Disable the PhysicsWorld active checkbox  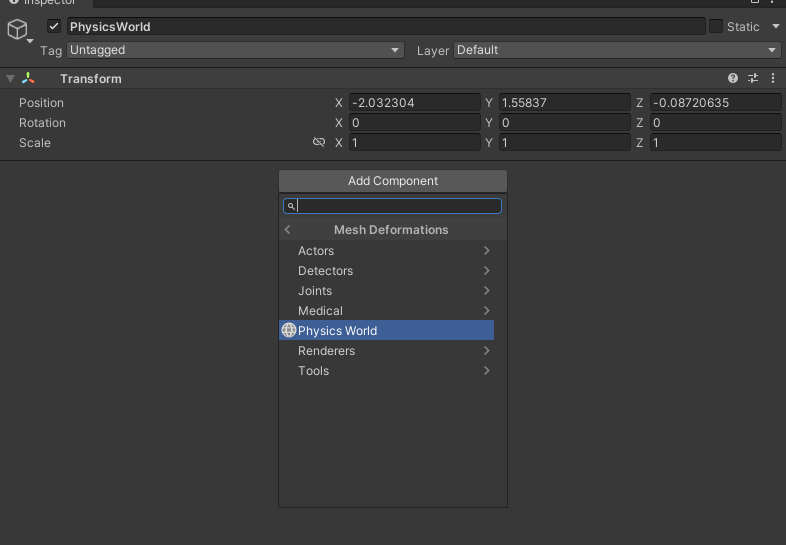[54, 27]
